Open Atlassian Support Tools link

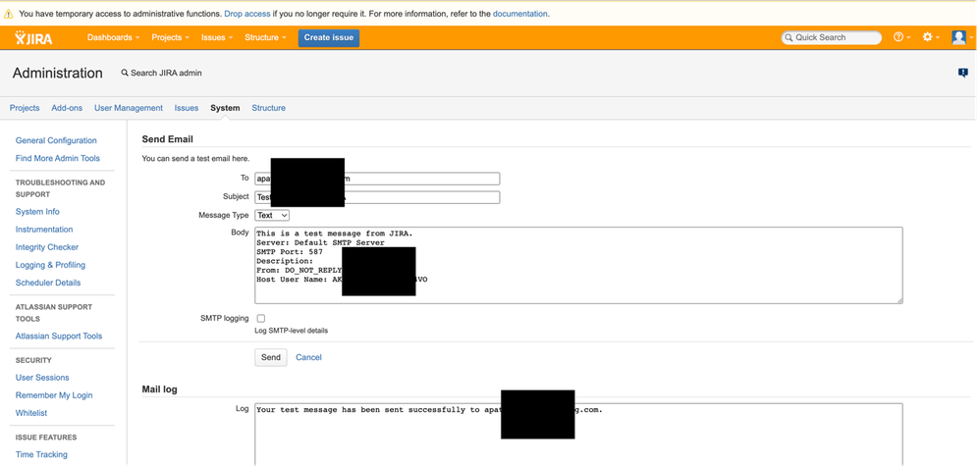click(x=59, y=336)
